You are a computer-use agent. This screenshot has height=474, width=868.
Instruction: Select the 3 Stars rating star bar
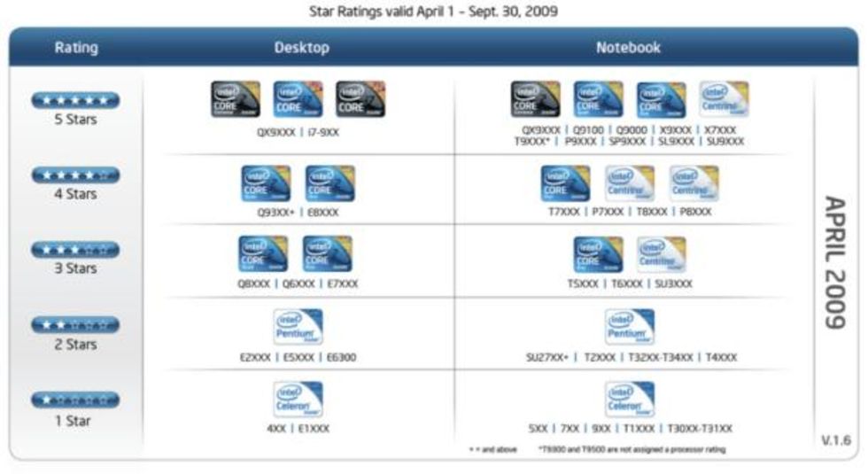point(75,251)
